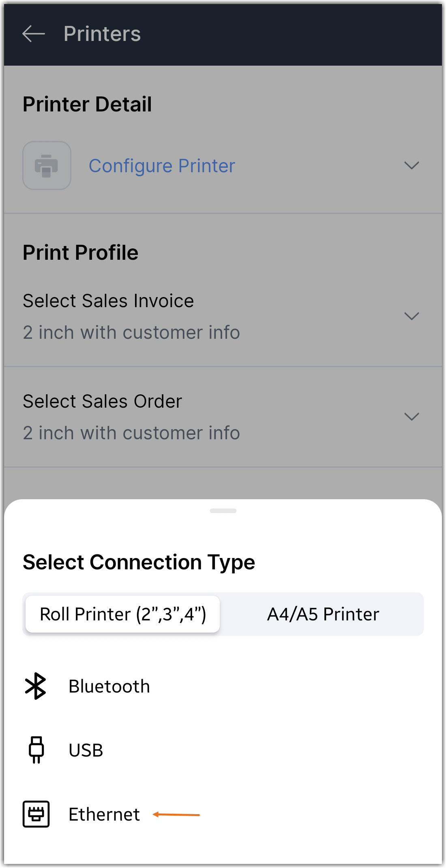Choose Bluetooth connection type

109,686
